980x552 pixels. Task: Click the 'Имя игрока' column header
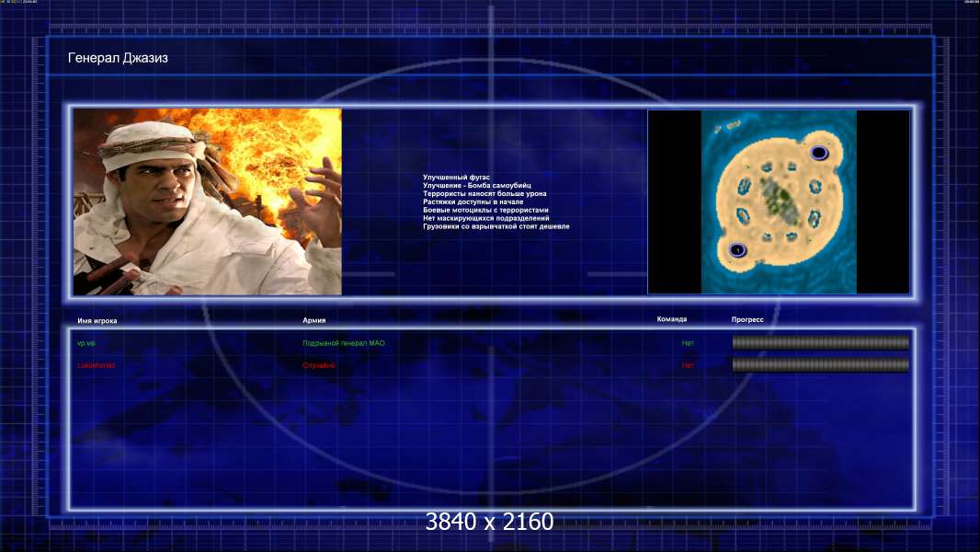tap(97, 321)
